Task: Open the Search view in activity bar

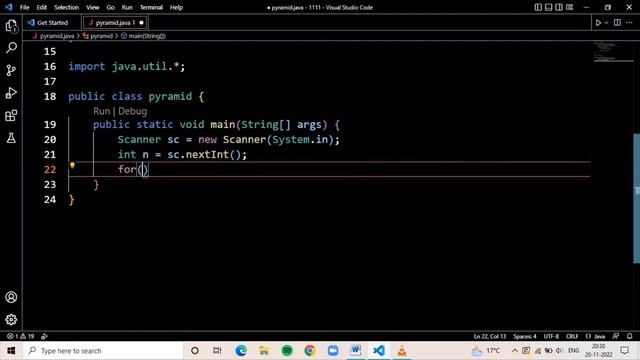Action: point(11,48)
